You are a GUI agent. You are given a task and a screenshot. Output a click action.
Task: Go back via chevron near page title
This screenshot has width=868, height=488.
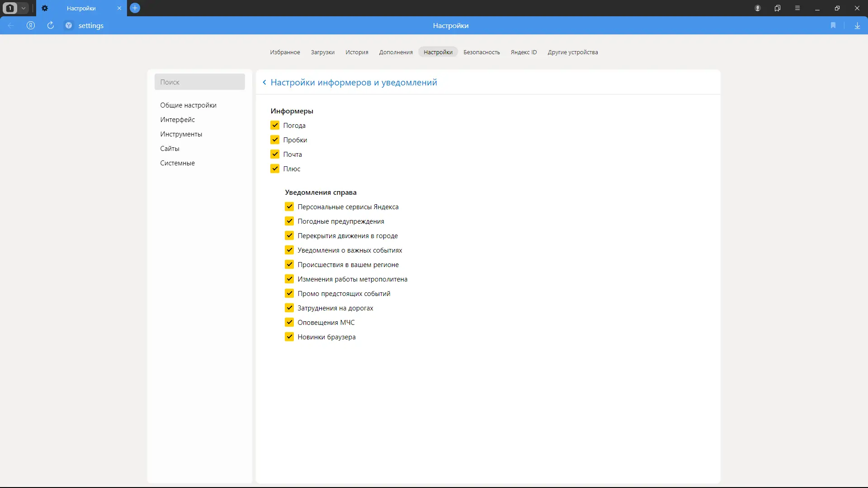coord(264,82)
